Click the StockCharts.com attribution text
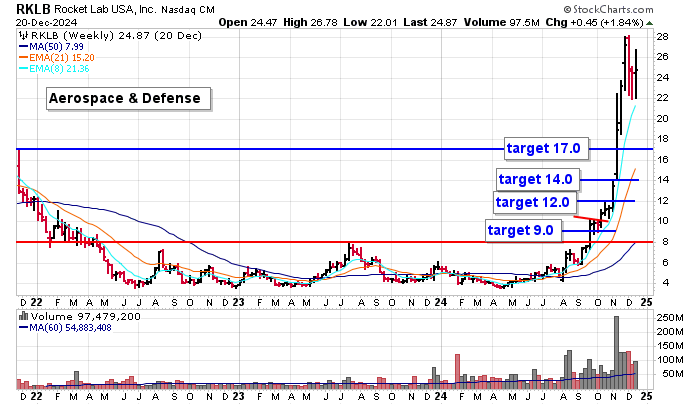The width and height of the screenshot is (700, 405). pyautogui.click(x=608, y=9)
